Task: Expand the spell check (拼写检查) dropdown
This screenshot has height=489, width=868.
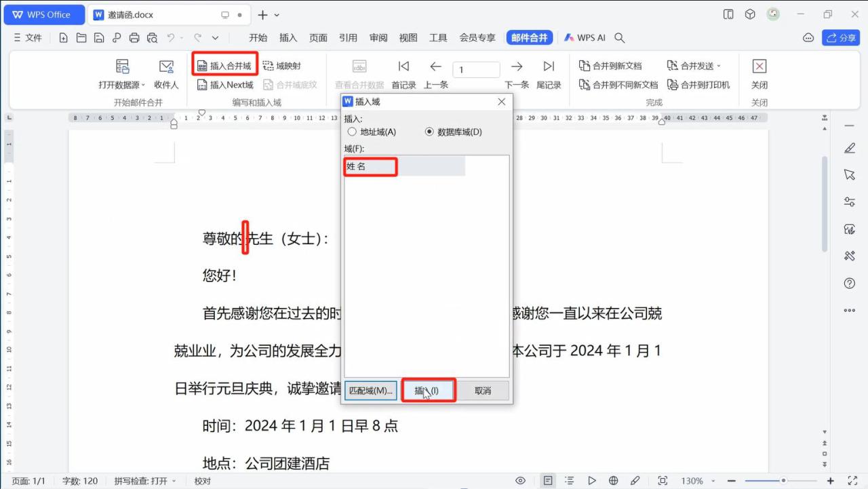Action: pos(145,481)
